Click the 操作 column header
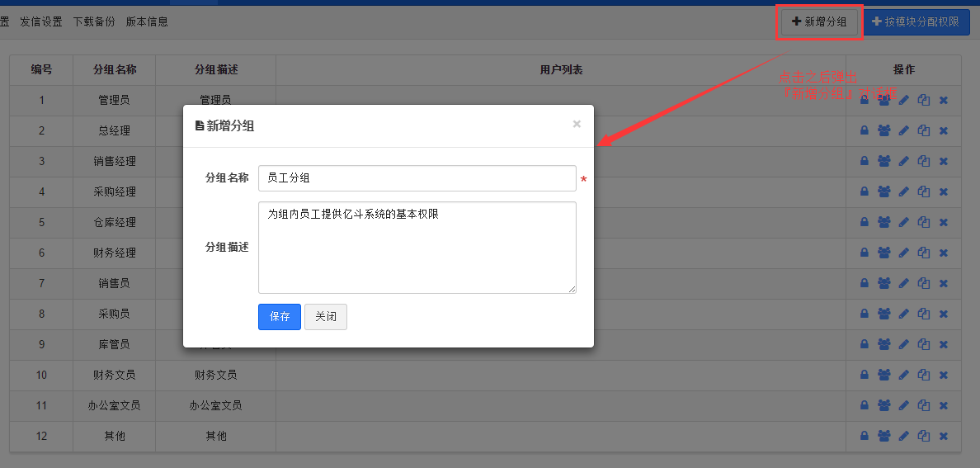The height and width of the screenshot is (468, 980). [904, 70]
